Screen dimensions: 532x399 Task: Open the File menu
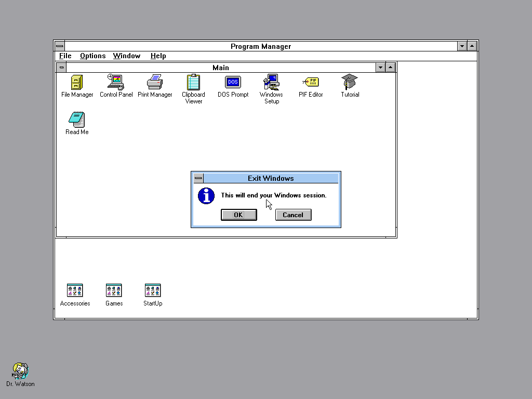(65, 56)
